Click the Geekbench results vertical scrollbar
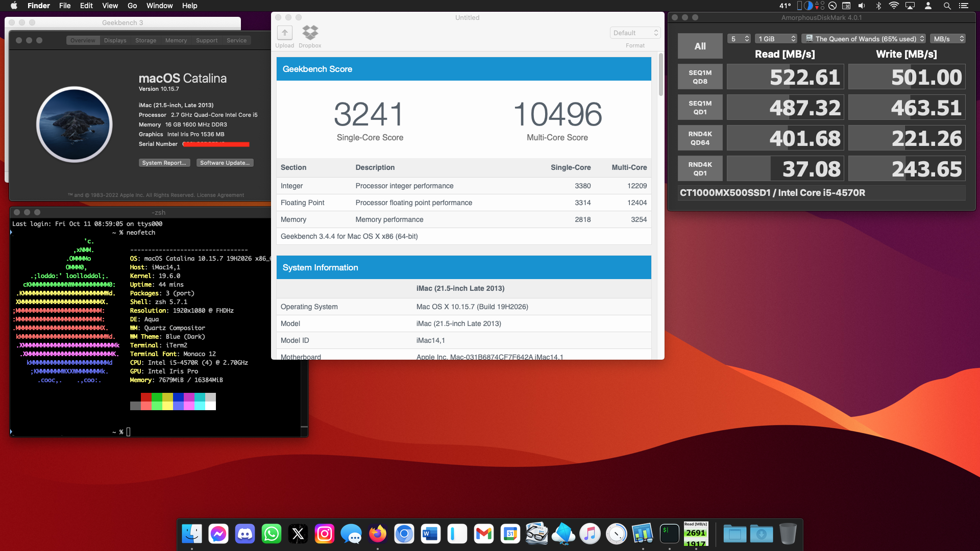 pyautogui.click(x=661, y=74)
